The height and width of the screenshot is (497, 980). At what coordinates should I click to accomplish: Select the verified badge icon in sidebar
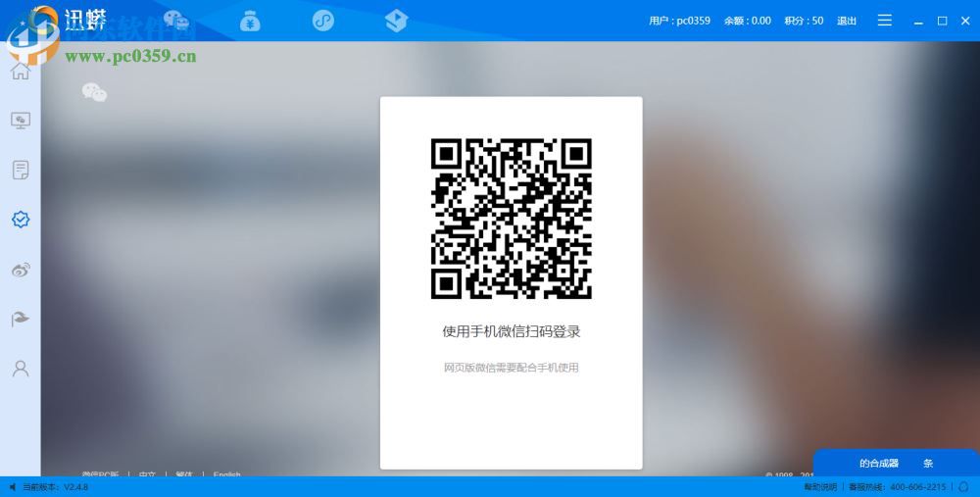point(20,220)
